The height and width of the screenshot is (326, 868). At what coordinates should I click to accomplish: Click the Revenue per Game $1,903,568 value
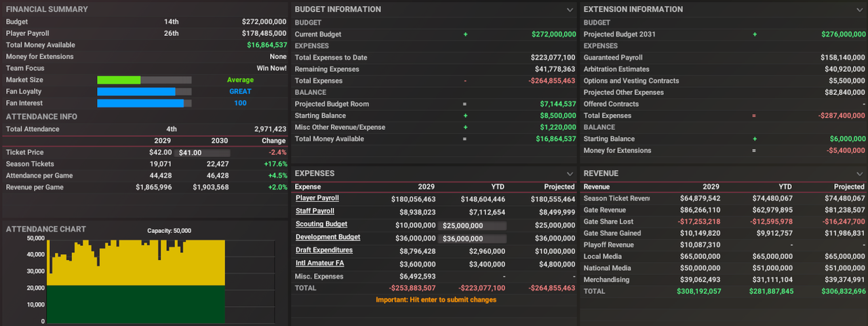pyautogui.click(x=210, y=187)
